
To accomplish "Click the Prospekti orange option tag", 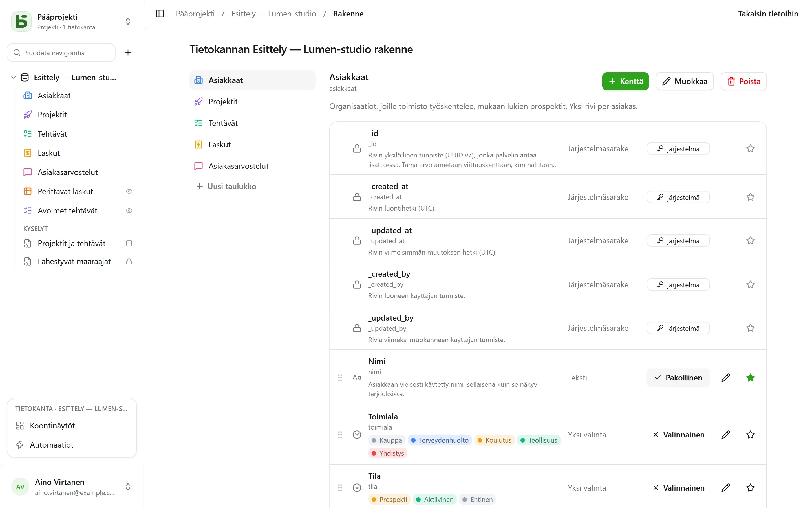I will pyautogui.click(x=389, y=500).
